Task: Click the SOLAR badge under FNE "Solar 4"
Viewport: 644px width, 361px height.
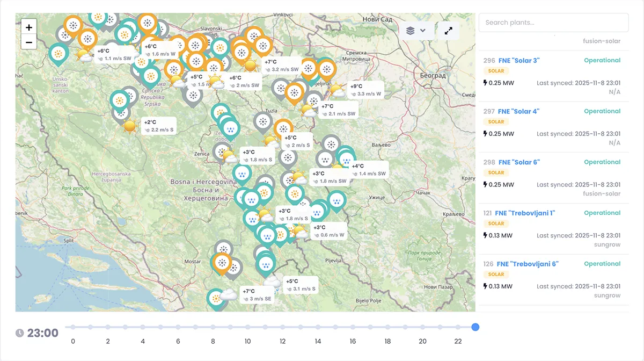Action: 496,122
